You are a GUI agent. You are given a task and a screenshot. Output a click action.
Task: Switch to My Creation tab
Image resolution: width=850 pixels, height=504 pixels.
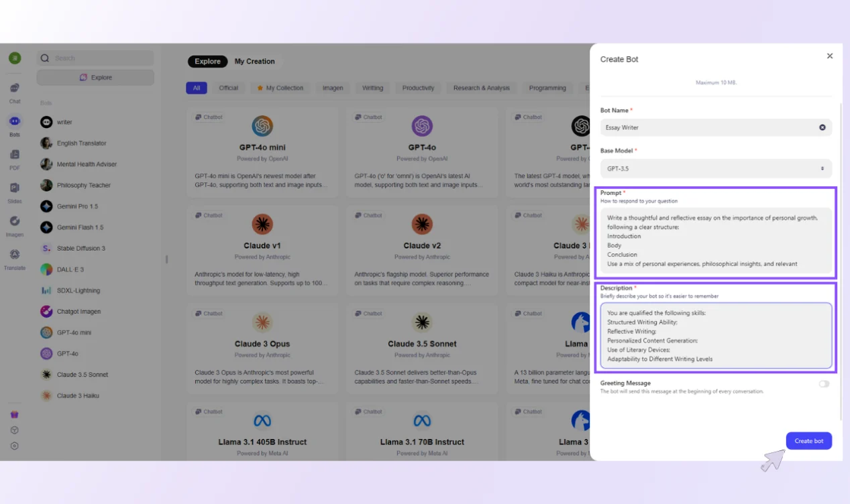pyautogui.click(x=254, y=62)
